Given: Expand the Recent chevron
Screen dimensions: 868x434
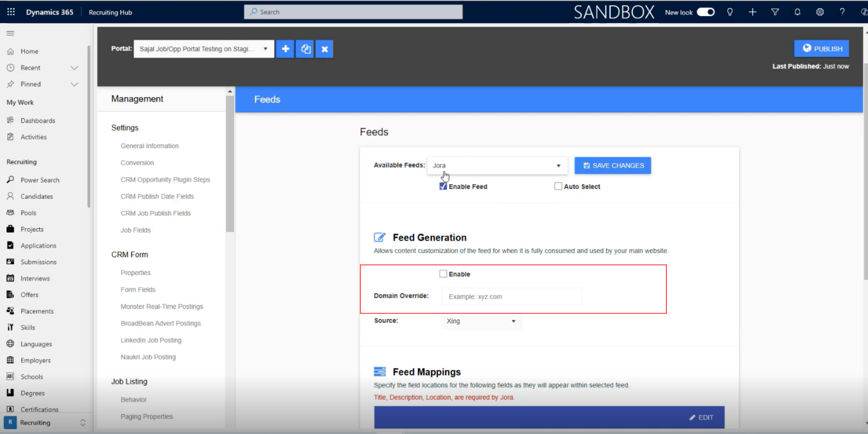Looking at the screenshot, I should (x=75, y=68).
